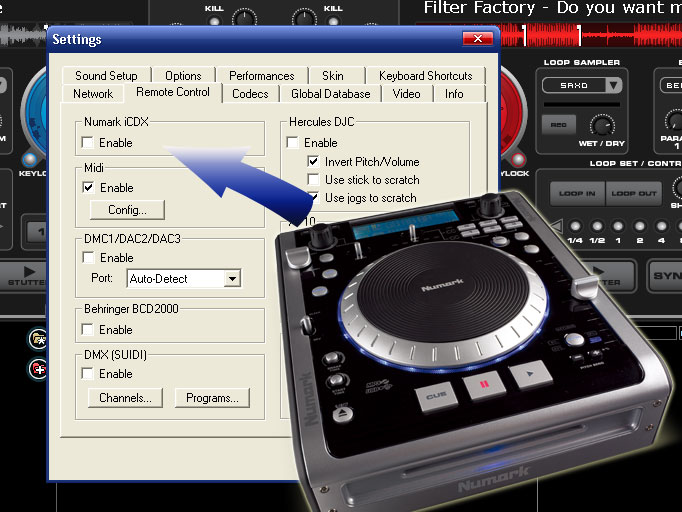Open the Info tab

[x=454, y=94]
